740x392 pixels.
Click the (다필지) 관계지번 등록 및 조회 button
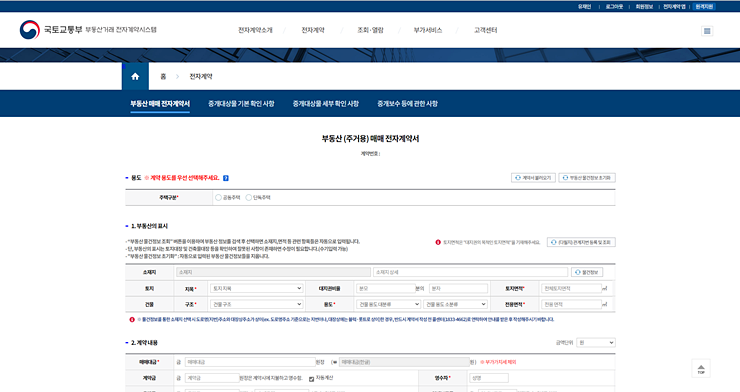coord(581,242)
